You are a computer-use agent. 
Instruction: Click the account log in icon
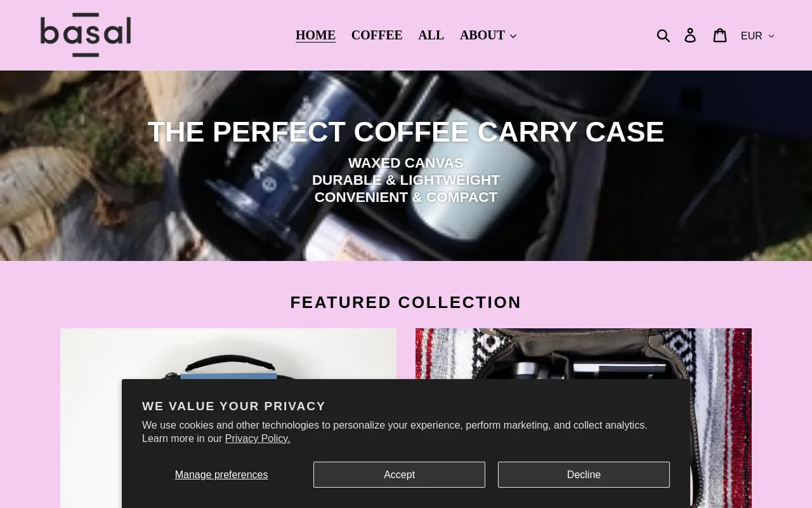[690, 36]
